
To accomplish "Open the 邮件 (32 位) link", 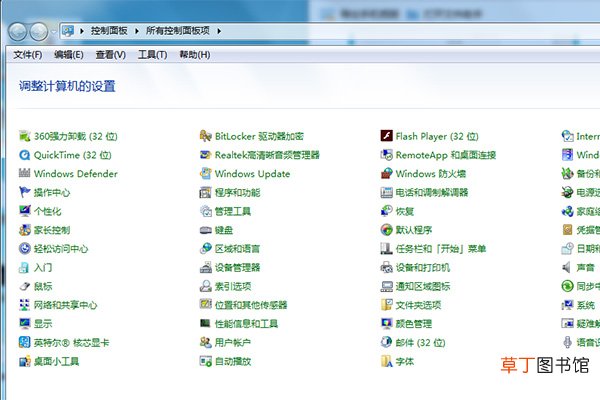I will [x=421, y=343].
